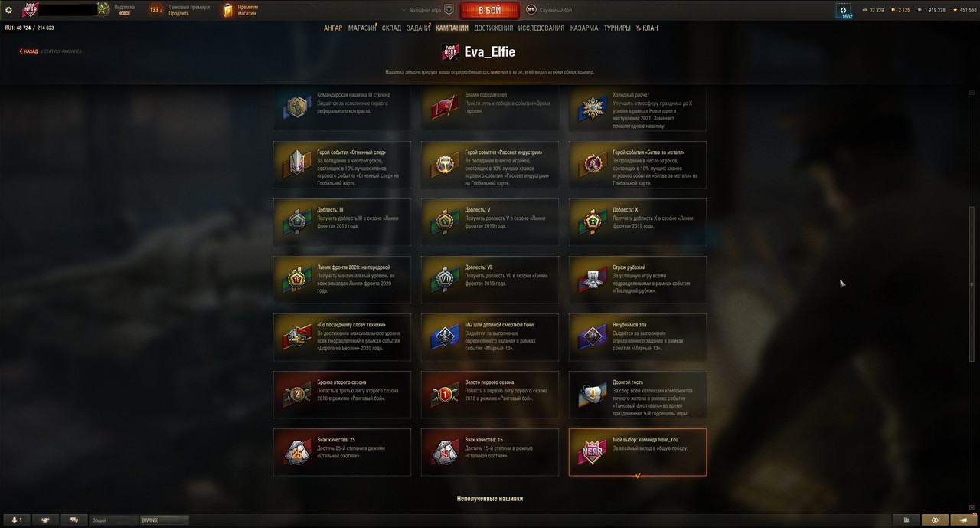Select the Знак качества: 25 patch

[342, 452]
